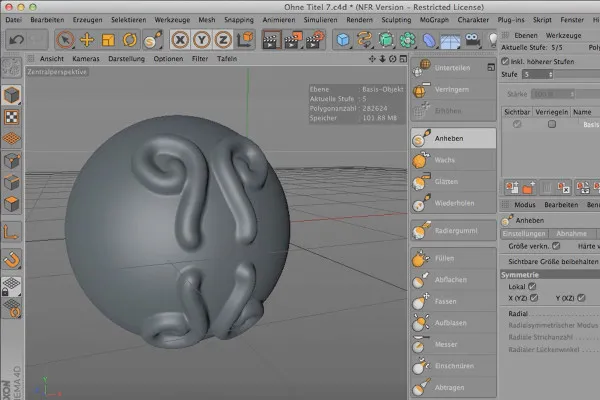This screenshot has width=600, height=400.
Task: Click the Undo arrow in the toolbar
Action: 17,40
